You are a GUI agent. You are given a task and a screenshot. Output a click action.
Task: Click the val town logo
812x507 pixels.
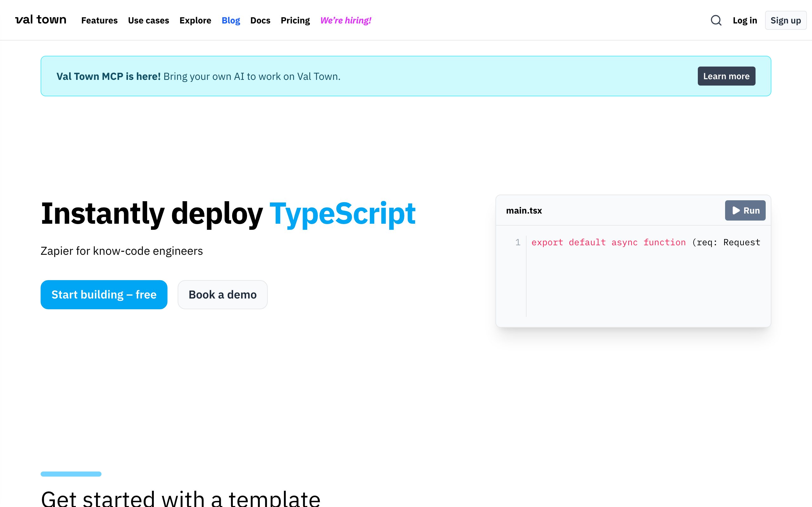pyautogui.click(x=41, y=20)
